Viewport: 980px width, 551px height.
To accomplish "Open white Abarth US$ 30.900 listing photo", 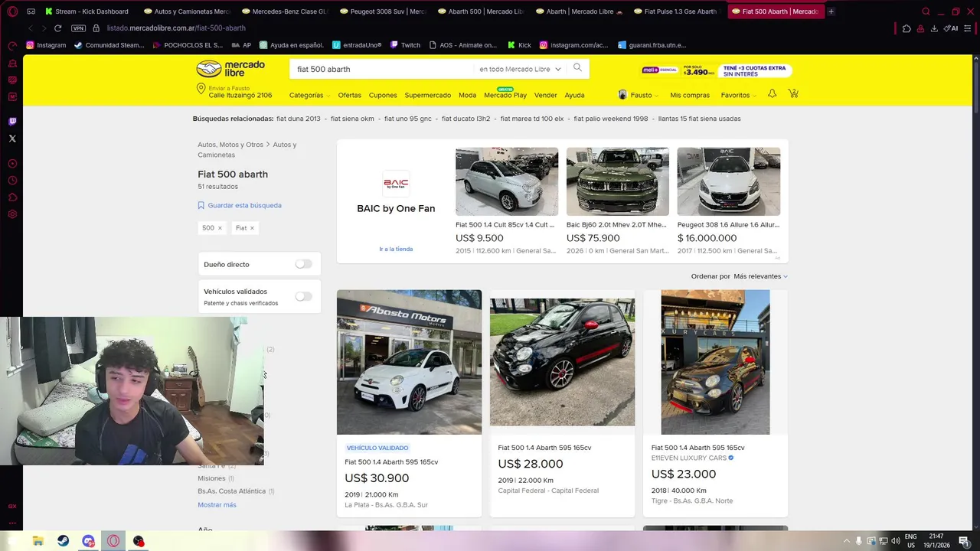I will [x=409, y=362].
